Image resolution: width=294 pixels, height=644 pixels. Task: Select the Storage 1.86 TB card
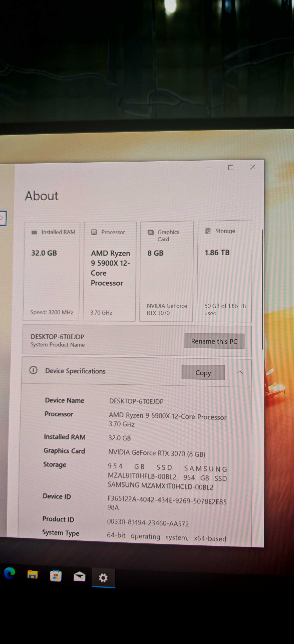coord(224,271)
